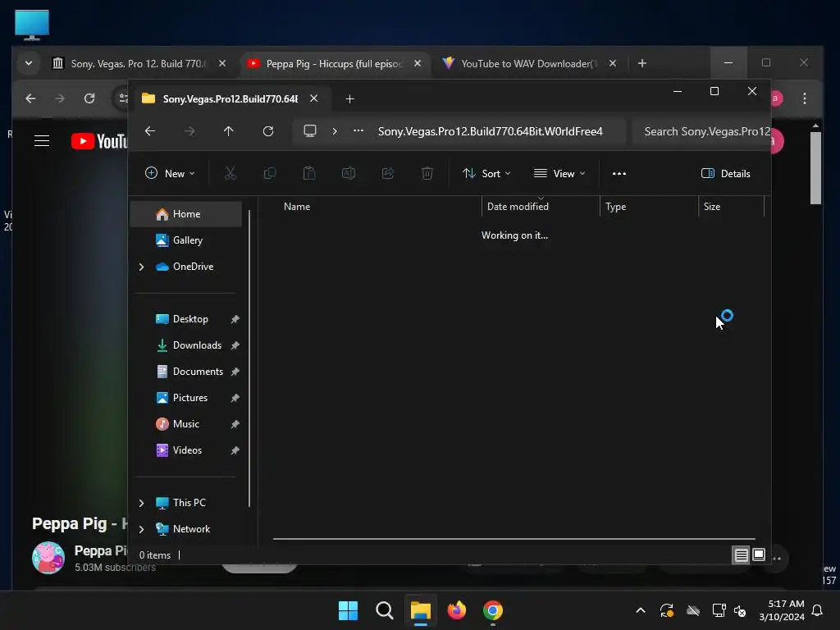
Task: Add a new File Explorer tab
Action: coord(349,99)
